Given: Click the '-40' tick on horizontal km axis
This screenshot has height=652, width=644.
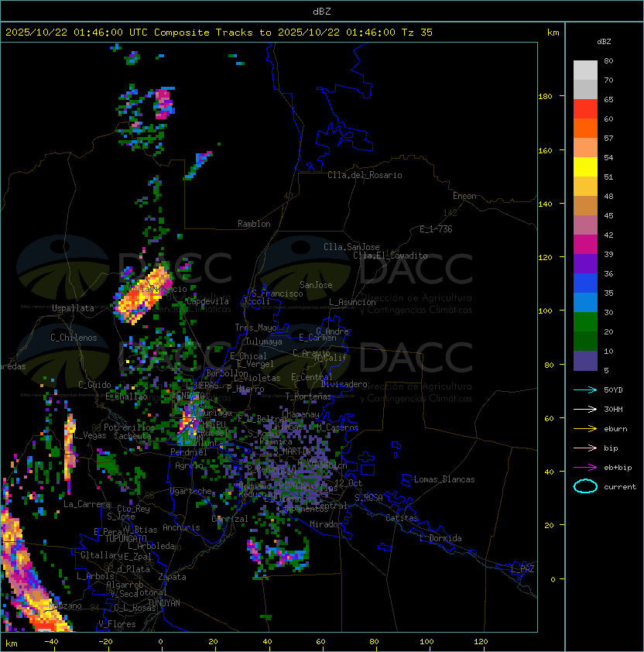Looking at the screenshot, I should click(x=51, y=642).
